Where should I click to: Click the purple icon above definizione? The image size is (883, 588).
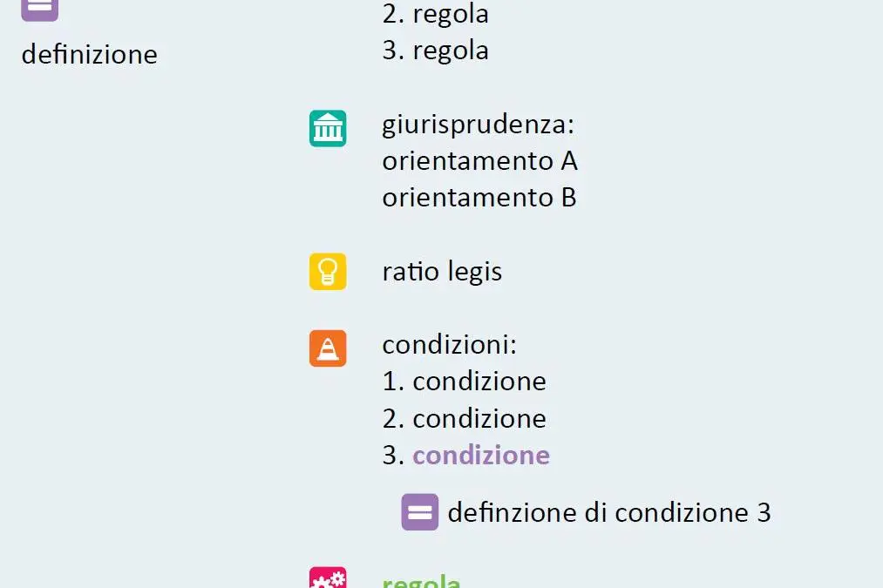click(x=39, y=10)
